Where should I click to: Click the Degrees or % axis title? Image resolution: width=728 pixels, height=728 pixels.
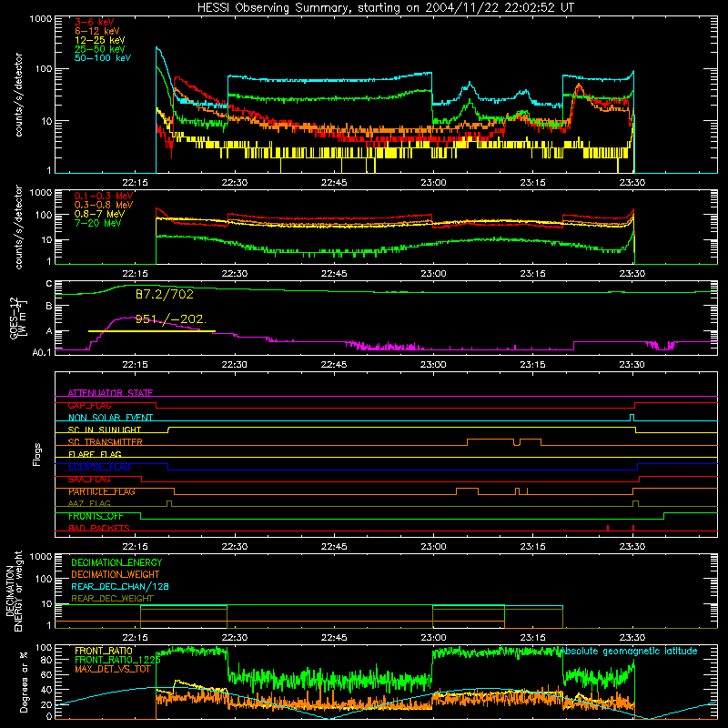point(24,682)
